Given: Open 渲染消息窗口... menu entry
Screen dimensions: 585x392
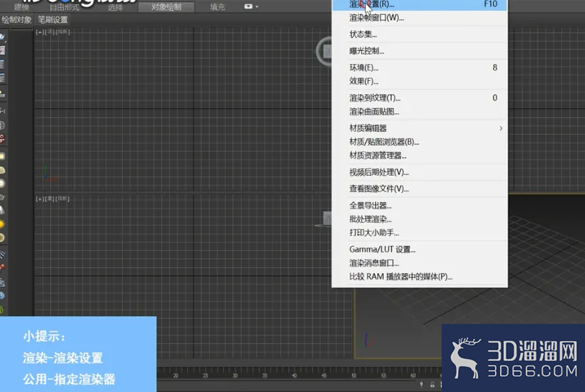Looking at the screenshot, I should pyautogui.click(x=419, y=263).
